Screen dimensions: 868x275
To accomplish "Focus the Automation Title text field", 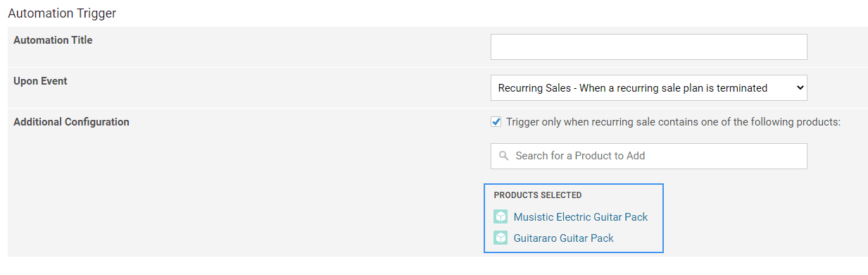I will point(648,47).
